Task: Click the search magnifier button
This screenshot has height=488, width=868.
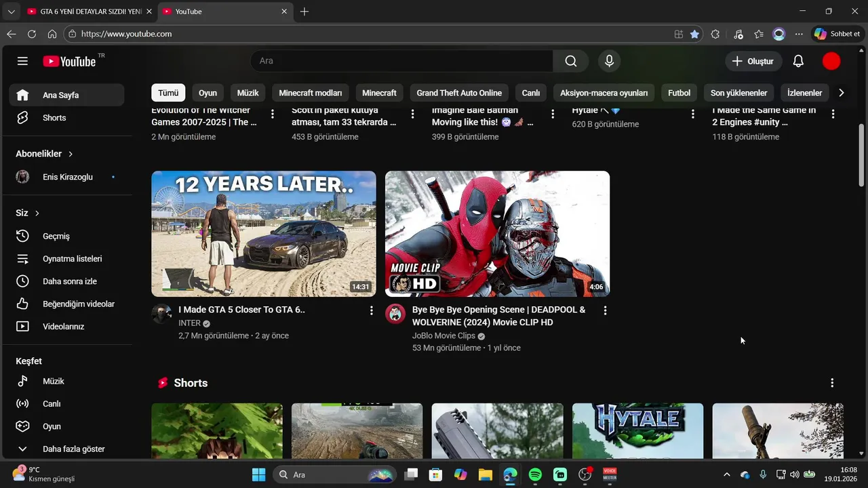Action: pyautogui.click(x=571, y=61)
